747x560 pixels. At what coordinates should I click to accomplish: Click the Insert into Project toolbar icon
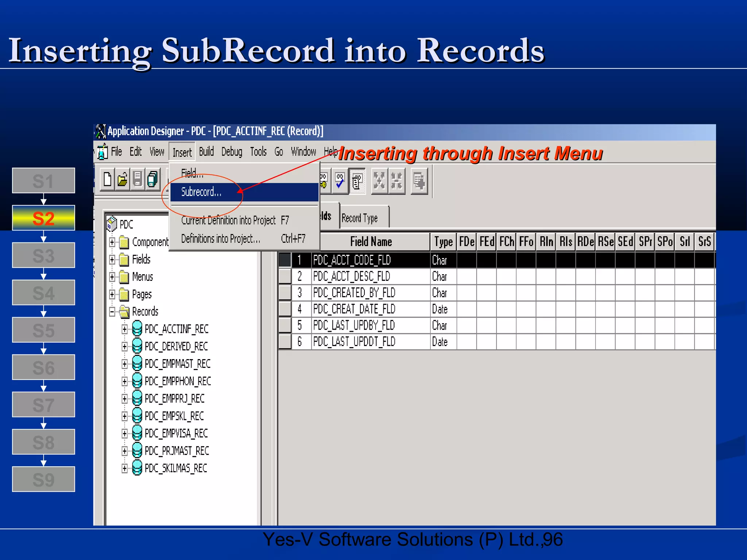point(419,181)
